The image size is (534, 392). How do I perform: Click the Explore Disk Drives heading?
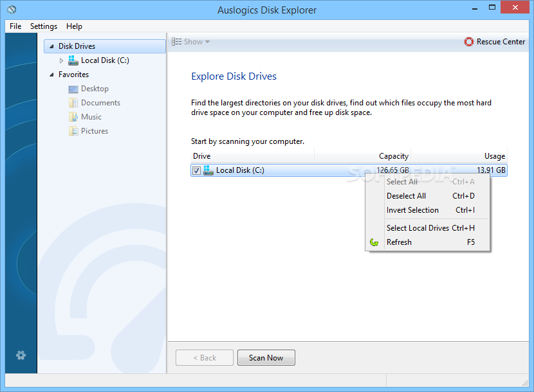point(234,76)
